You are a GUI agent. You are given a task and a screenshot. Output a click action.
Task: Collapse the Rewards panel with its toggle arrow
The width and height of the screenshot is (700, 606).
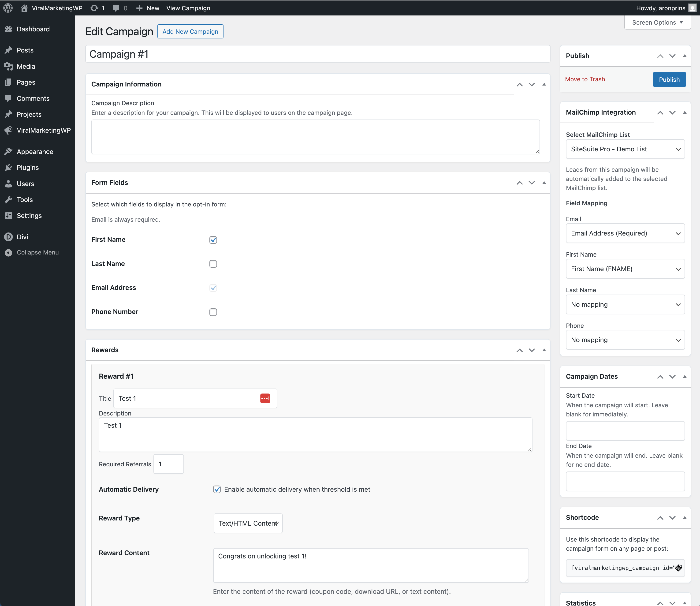point(544,350)
